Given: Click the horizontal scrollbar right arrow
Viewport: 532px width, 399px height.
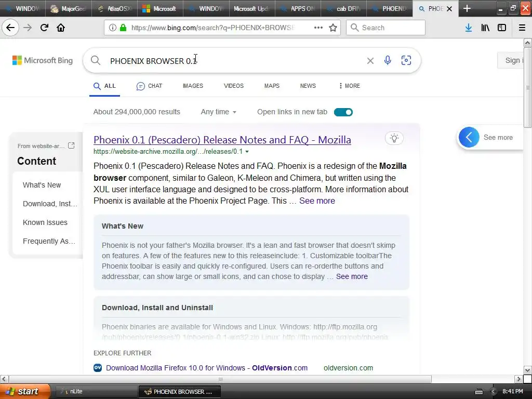Looking at the screenshot, I should coord(518,379).
